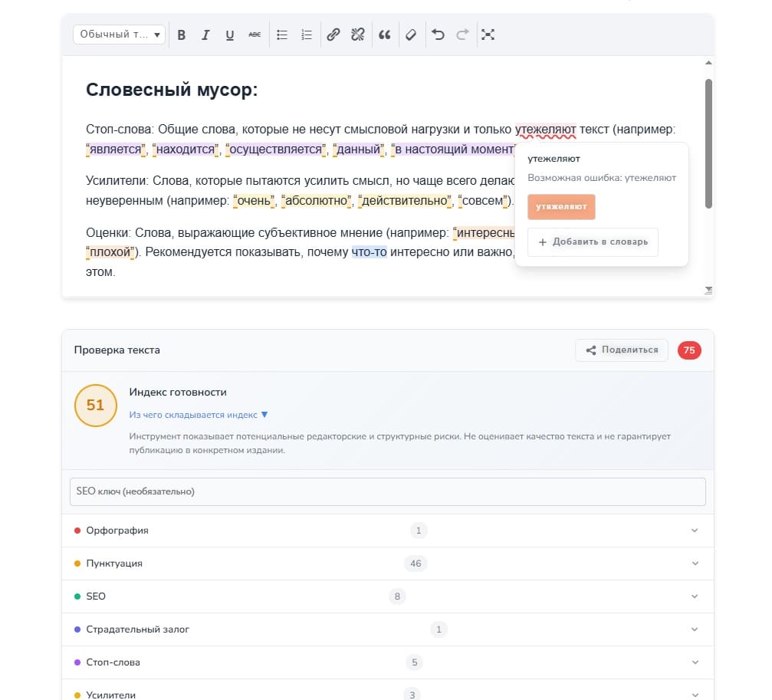Undo the last change
The image size is (772, 700).
point(438,35)
